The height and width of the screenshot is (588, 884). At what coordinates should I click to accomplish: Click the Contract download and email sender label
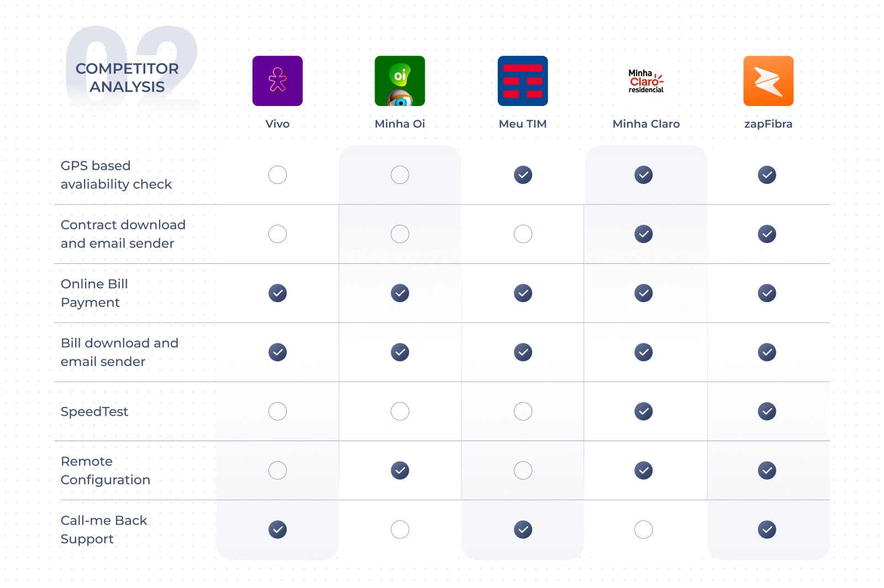pos(123,234)
